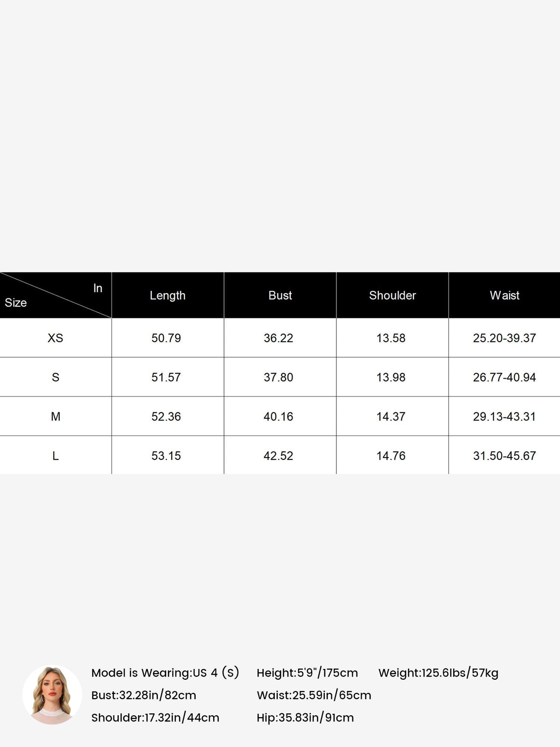Click the S size row label
This screenshot has width=560, height=747.
[55, 377]
